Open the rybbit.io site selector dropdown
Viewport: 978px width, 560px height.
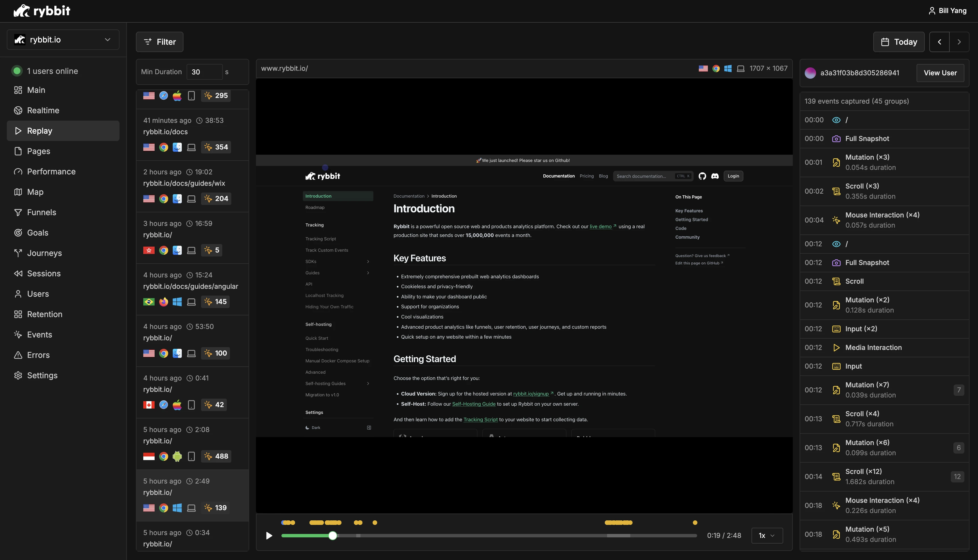[63, 40]
